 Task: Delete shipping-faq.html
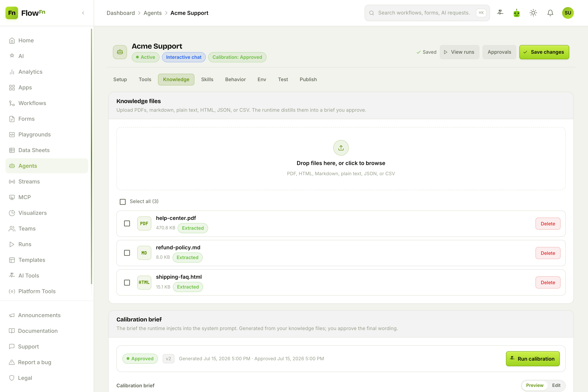point(548,282)
